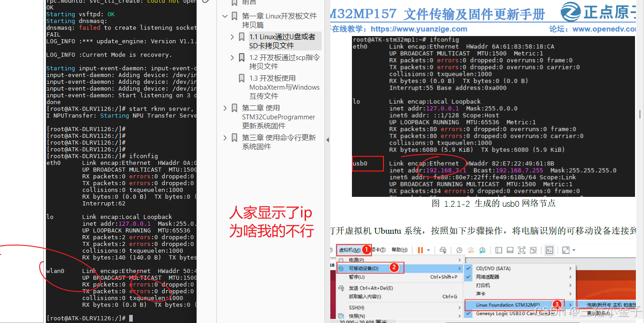Click 'usb0' interface name in PDF screenshot
The width and height of the screenshot is (644, 323).
coord(360,164)
